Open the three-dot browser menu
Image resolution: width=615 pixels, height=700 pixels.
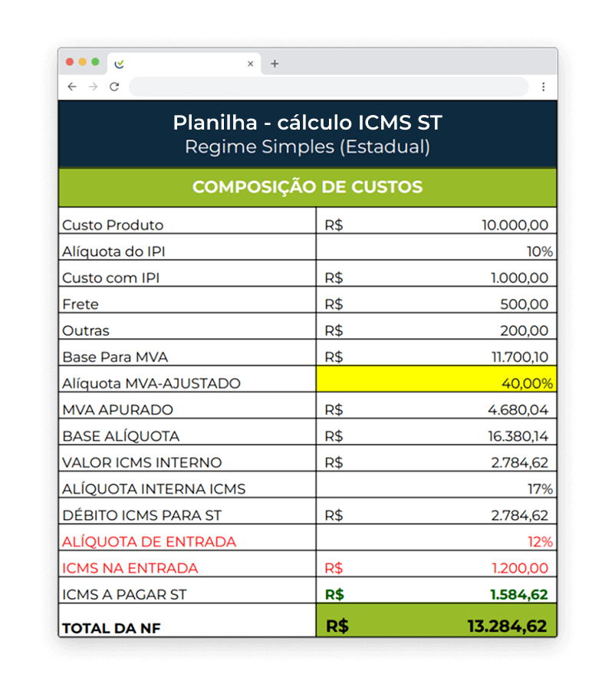point(543,87)
